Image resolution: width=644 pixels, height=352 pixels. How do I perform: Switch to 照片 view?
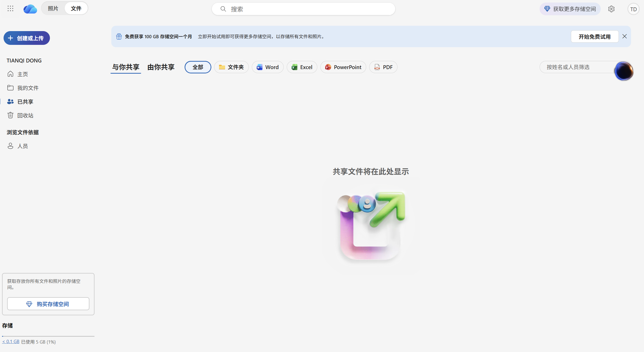[53, 8]
